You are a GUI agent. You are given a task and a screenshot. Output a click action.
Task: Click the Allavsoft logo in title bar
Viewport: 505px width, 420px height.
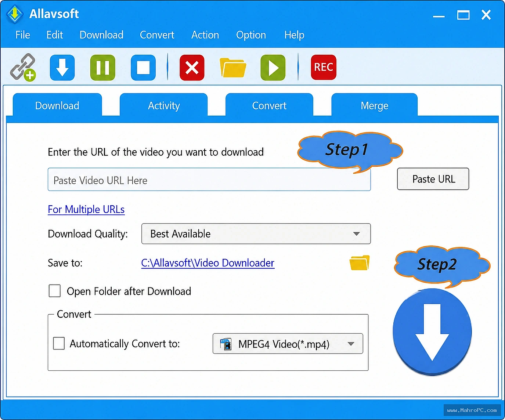pyautogui.click(x=15, y=14)
